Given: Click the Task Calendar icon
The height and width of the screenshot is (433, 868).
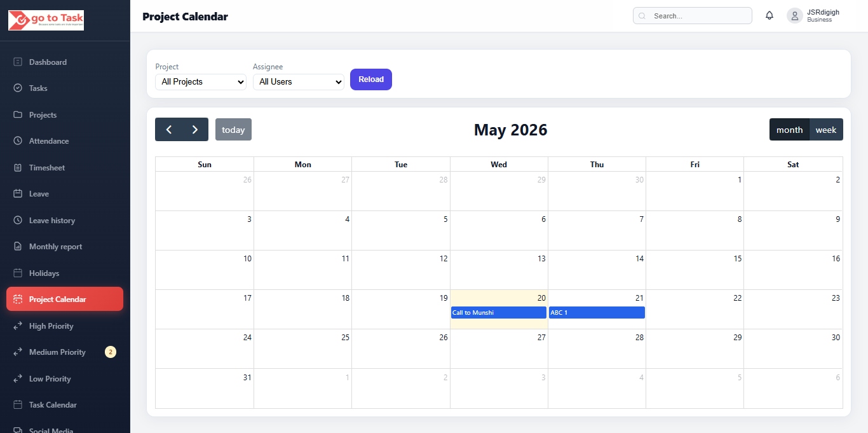Looking at the screenshot, I should pyautogui.click(x=18, y=405).
